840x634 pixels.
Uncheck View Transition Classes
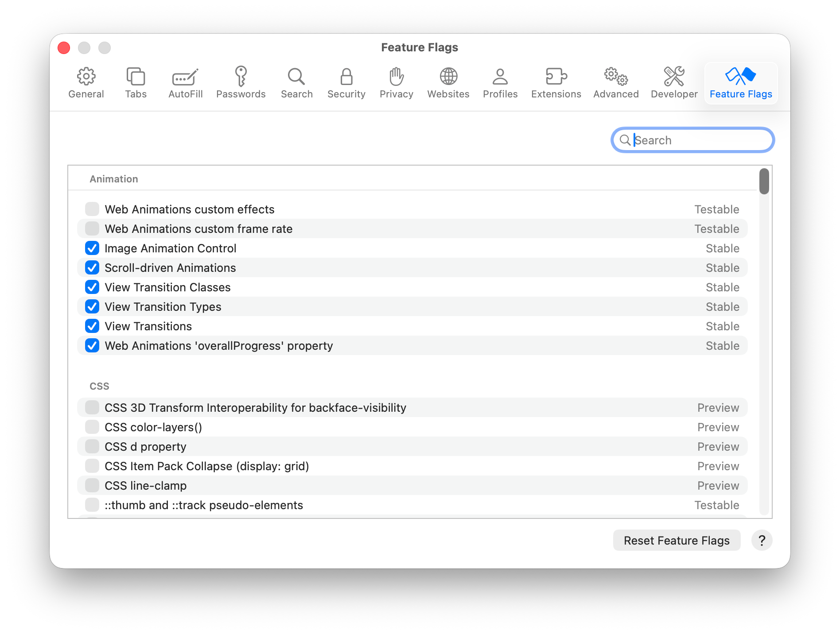tap(92, 287)
